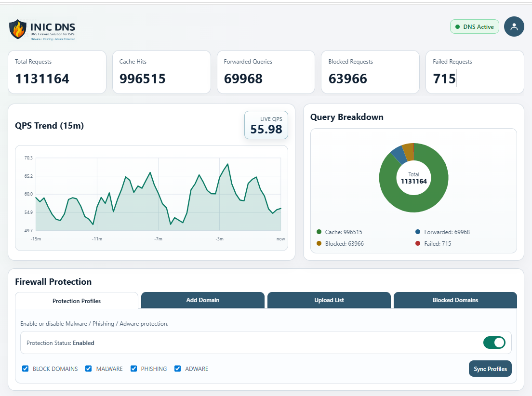Click the LIVE QPS value box
The width and height of the screenshot is (532, 396).
tap(266, 125)
